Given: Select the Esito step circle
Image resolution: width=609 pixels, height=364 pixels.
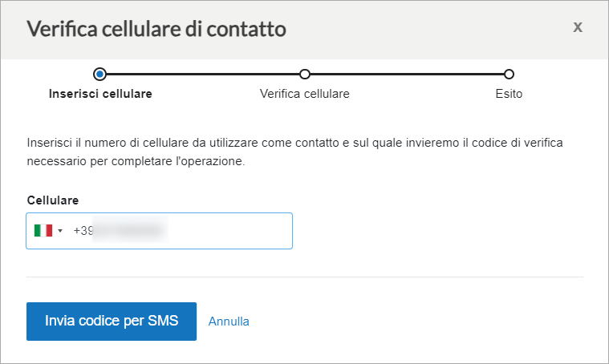Looking at the screenshot, I should pos(509,74).
